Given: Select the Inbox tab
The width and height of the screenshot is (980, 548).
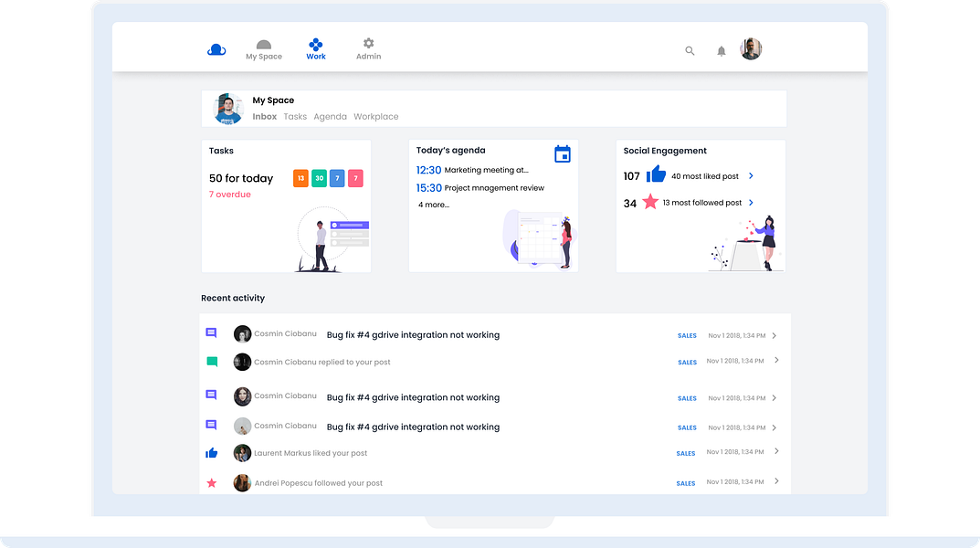Looking at the screenshot, I should click(x=264, y=117).
